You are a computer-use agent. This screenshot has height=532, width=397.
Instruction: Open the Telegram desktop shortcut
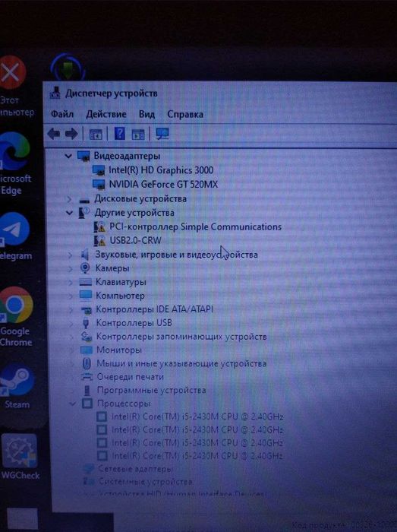coord(15,236)
